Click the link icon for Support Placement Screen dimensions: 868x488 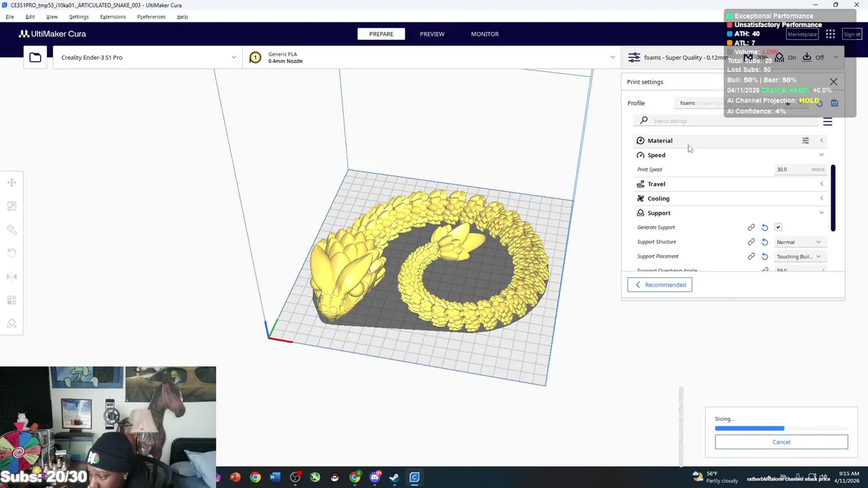point(751,257)
